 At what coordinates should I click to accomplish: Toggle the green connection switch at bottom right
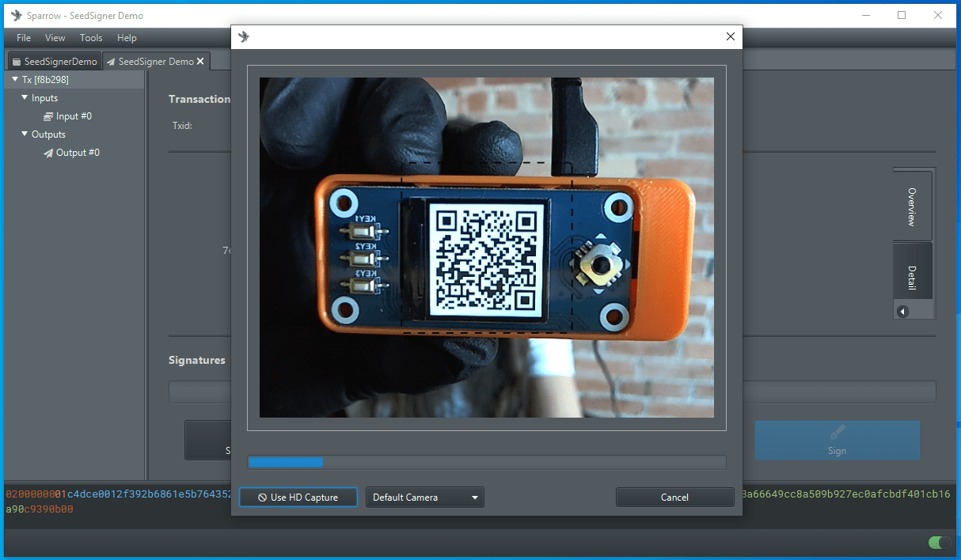(x=940, y=542)
